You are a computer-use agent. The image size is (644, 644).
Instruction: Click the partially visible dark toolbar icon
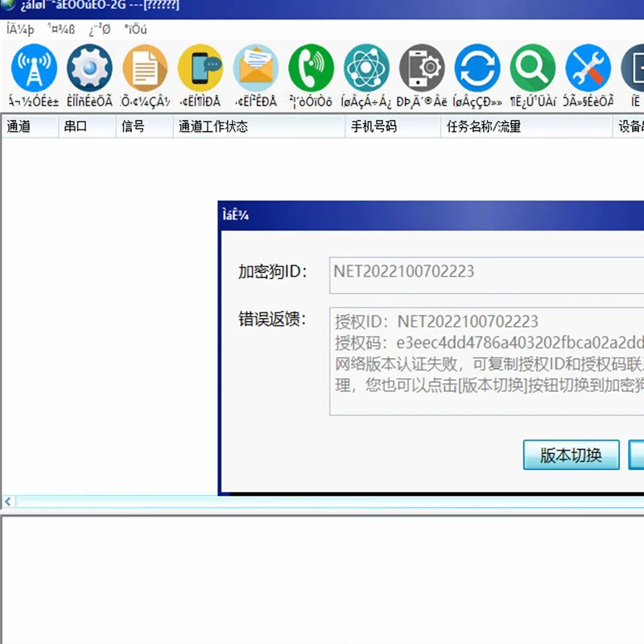[x=633, y=68]
